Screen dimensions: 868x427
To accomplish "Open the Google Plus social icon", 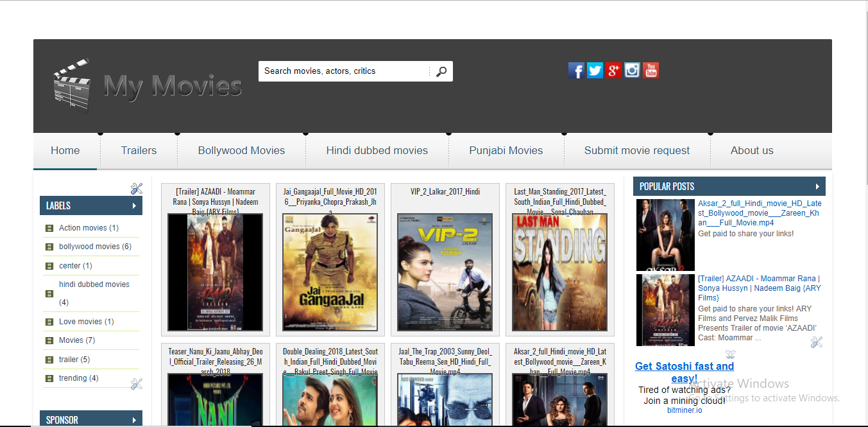I will [x=613, y=70].
